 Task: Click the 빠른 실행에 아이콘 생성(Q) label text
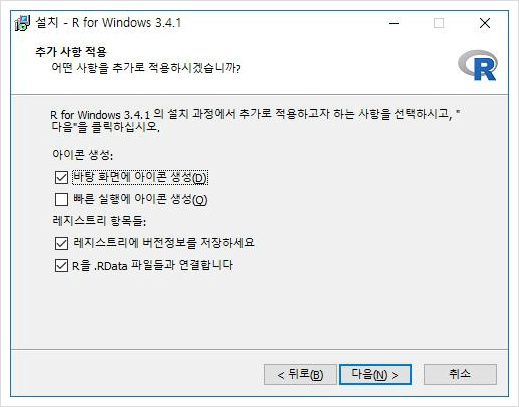140,199
